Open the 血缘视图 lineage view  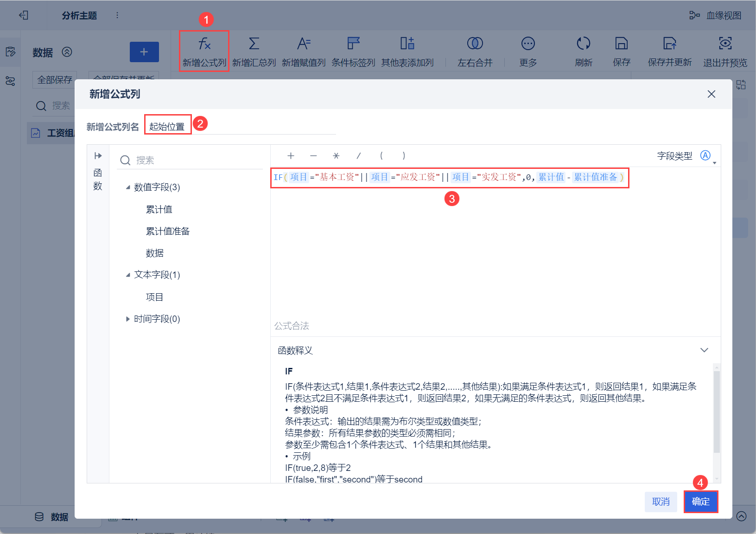716,15
